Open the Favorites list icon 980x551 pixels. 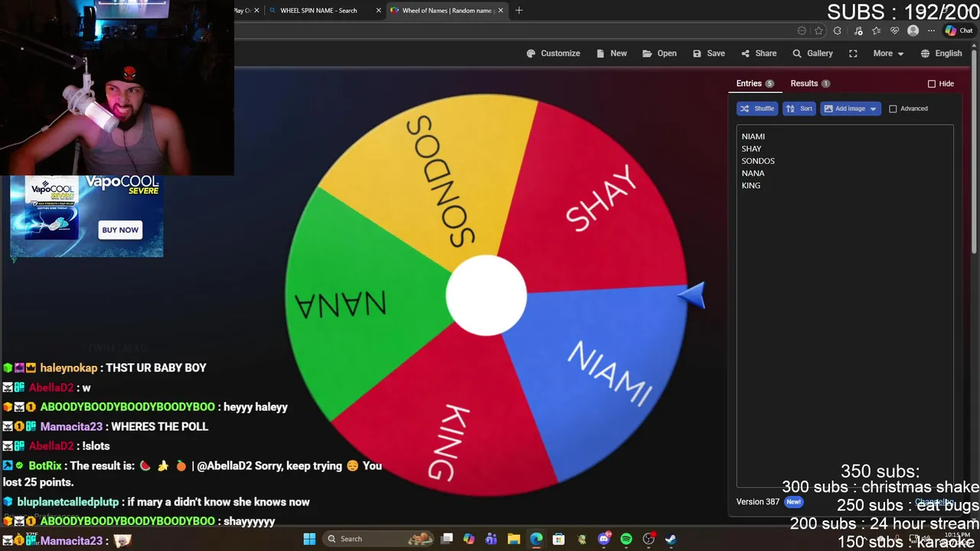point(877,31)
